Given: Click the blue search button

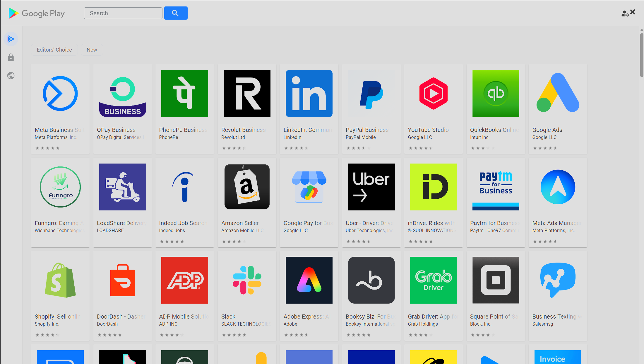Looking at the screenshot, I should pyautogui.click(x=176, y=13).
